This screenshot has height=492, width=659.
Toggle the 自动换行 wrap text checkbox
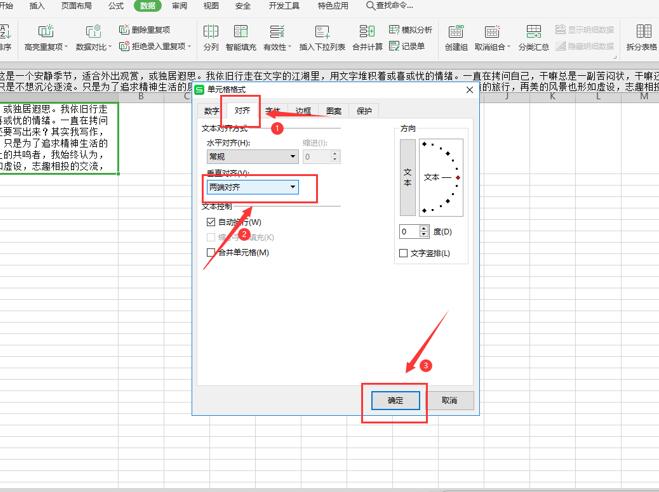pyautogui.click(x=211, y=222)
